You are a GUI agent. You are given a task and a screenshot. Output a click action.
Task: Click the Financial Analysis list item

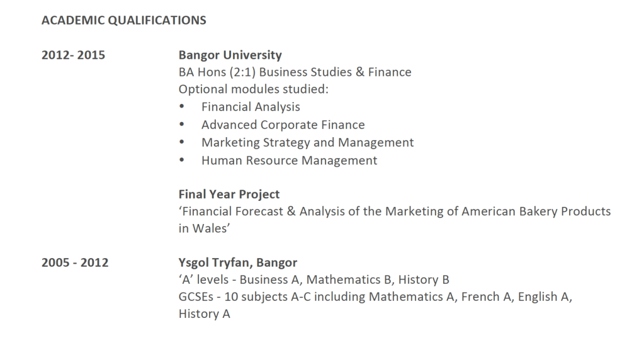[x=251, y=107]
